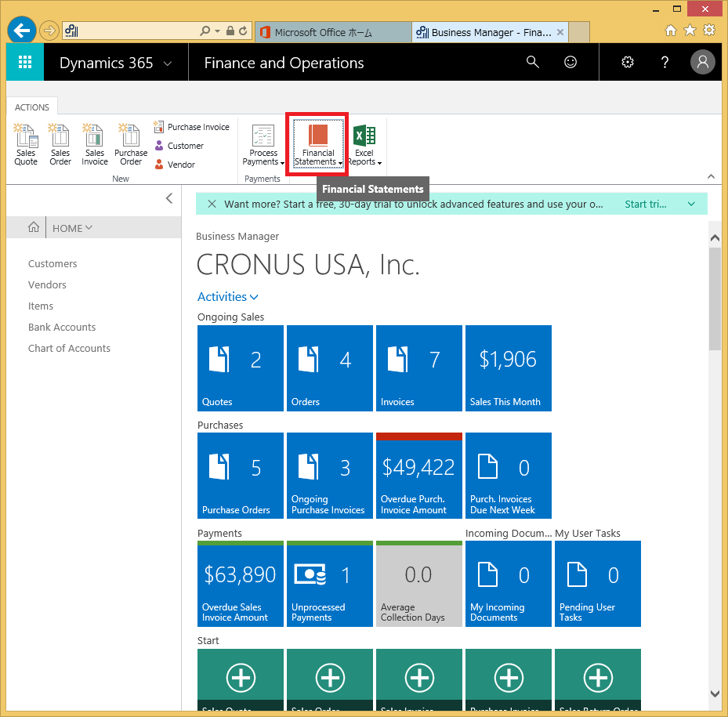This screenshot has height=717, width=728.
Task: Open Process Payments menu
Action: (x=263, y=144)
